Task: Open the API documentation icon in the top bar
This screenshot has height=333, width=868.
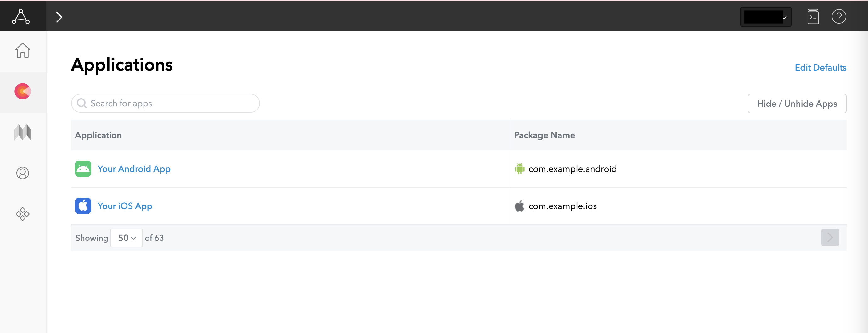Action: [x=813, y=16]
